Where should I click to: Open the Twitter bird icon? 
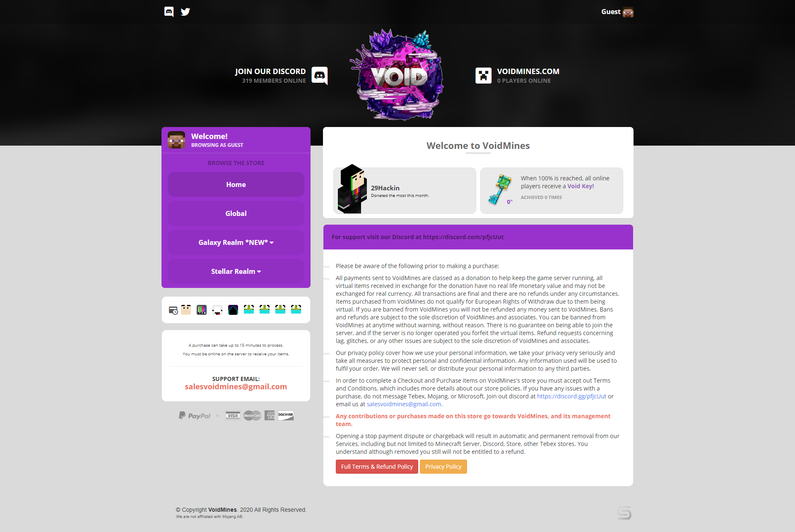pyautogui.click(x=185, y=12)
